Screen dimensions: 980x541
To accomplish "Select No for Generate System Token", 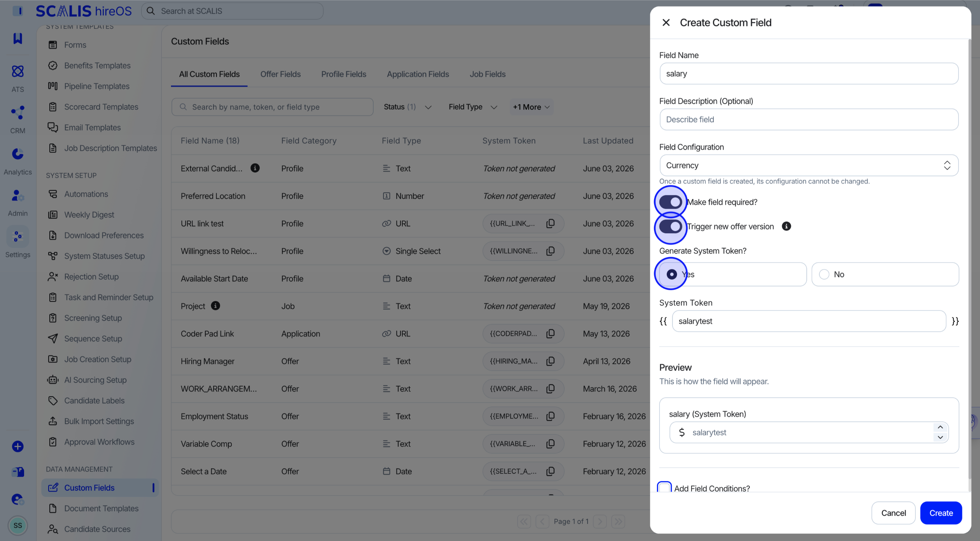I will tap(885, 274).
